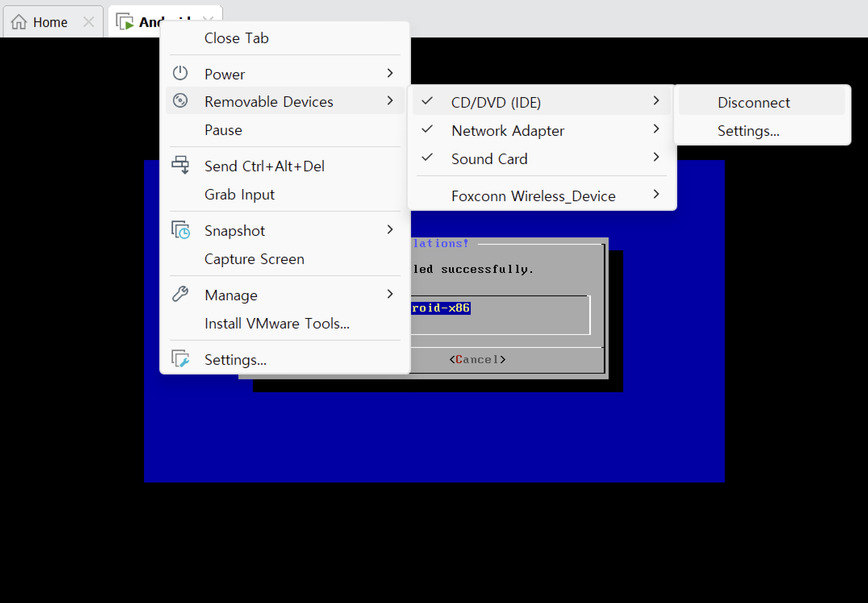Choose Close Tab from the menu

coord(236,38)
